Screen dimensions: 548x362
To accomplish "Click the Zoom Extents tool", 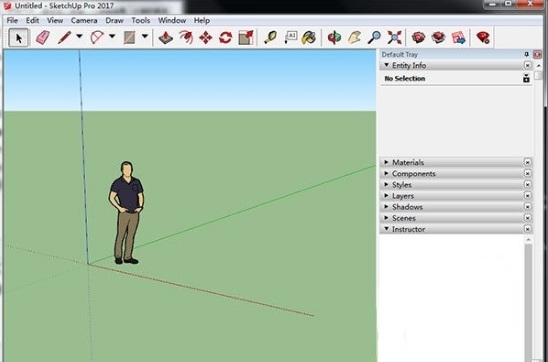I will pos(394,37).
